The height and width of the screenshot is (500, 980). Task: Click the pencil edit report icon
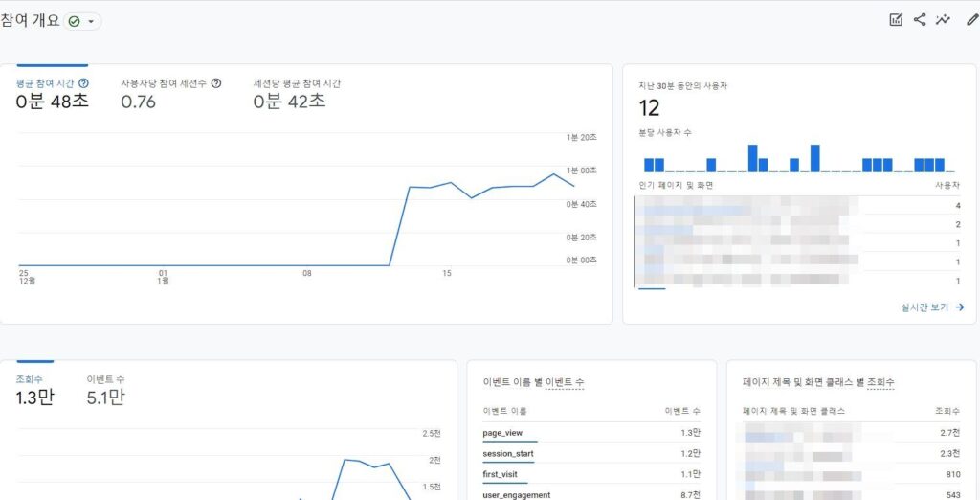(972, 20)
